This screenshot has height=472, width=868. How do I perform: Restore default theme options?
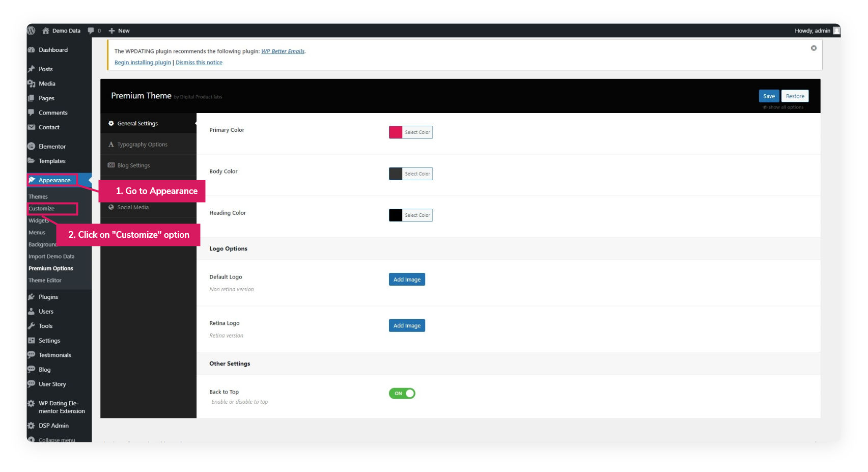(795, 96)
